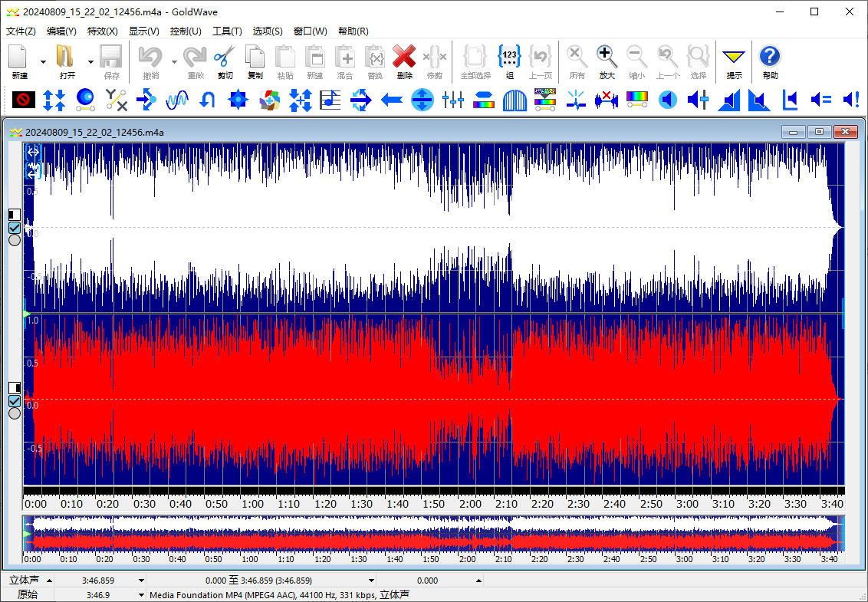Click the upper channel gray circle button

point(15,240)
